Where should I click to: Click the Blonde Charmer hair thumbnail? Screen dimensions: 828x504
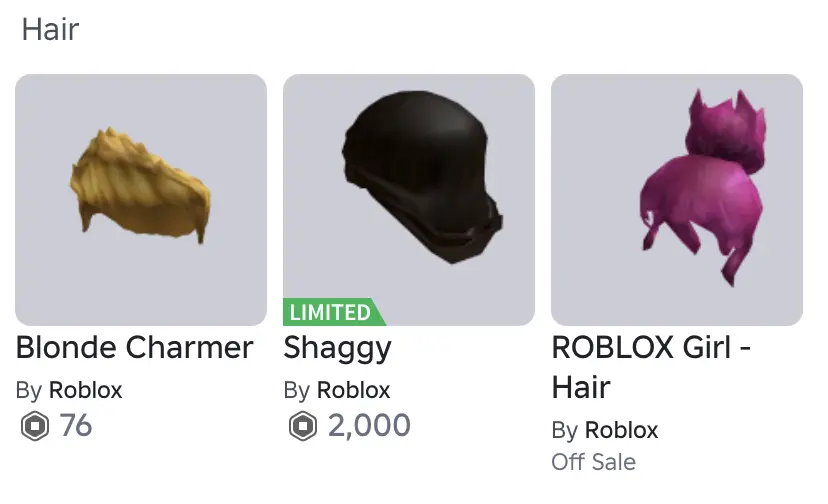(x=141, y=199)
